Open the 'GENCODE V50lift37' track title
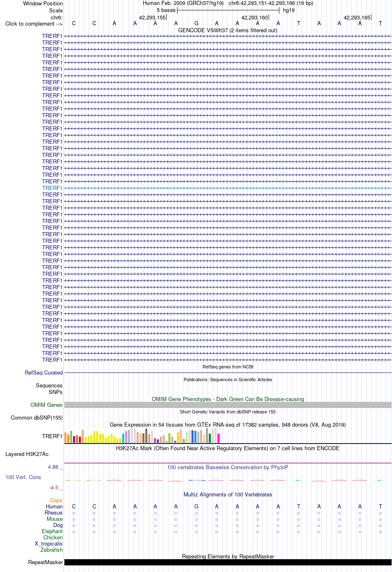The image size is (392, 572). pos(228,30)
